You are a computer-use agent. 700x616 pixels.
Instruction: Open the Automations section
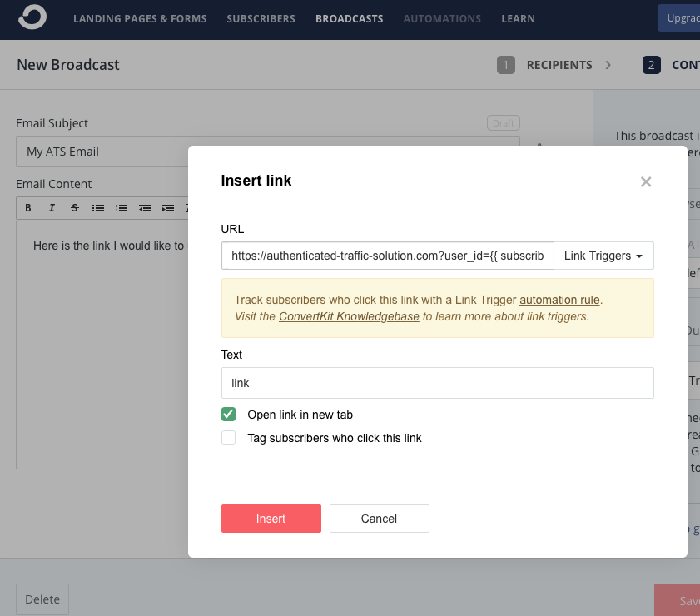click(x=442, y=19)
